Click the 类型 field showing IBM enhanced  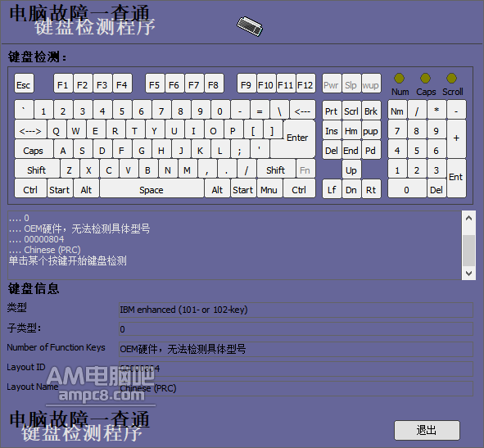tap(296, 310)
